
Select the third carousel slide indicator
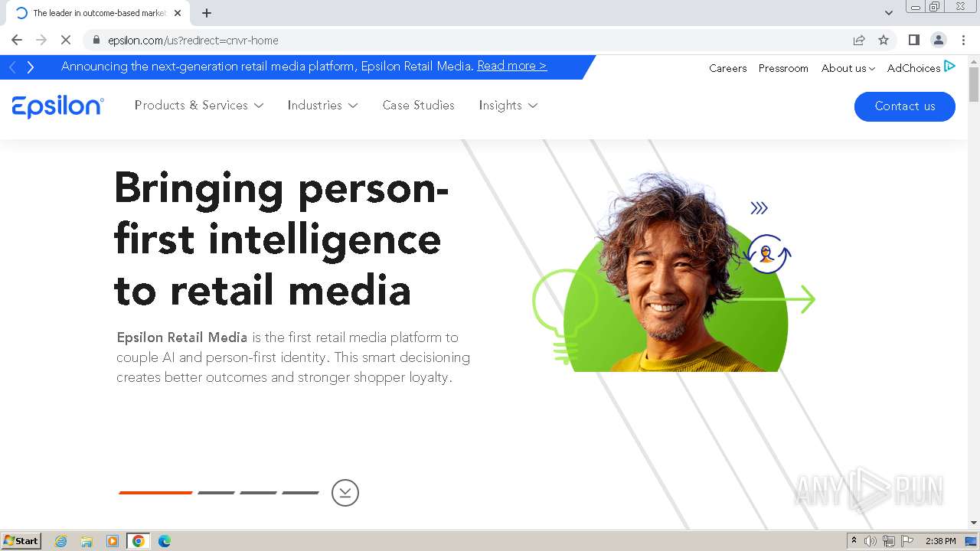click(x=258, y=493)
